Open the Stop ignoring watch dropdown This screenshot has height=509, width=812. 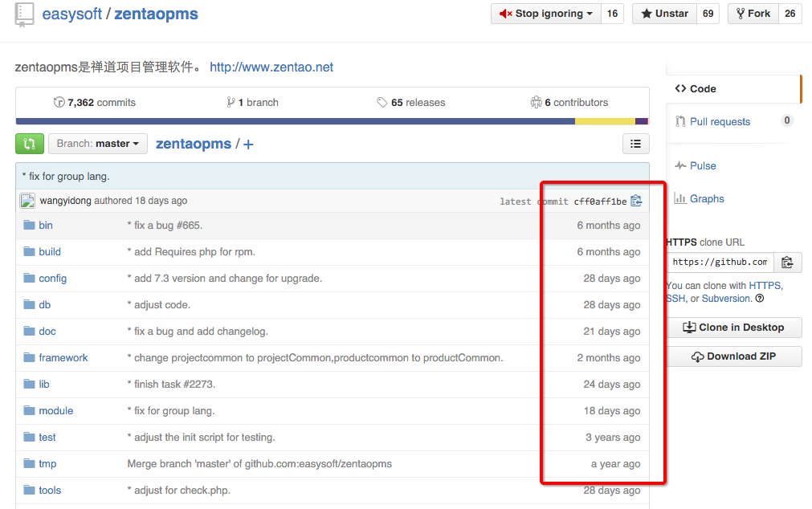(546, 14)
